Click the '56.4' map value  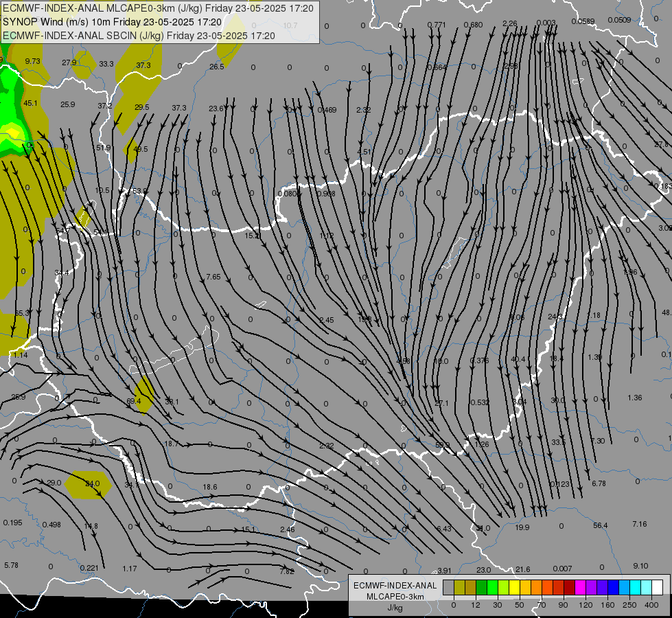[x=601, y=525]
